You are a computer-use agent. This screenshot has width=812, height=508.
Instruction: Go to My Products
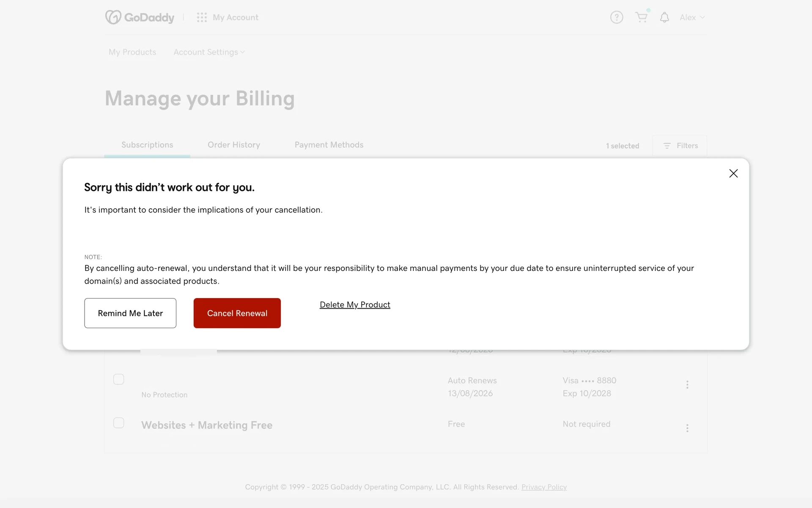(x=132, y=52)
